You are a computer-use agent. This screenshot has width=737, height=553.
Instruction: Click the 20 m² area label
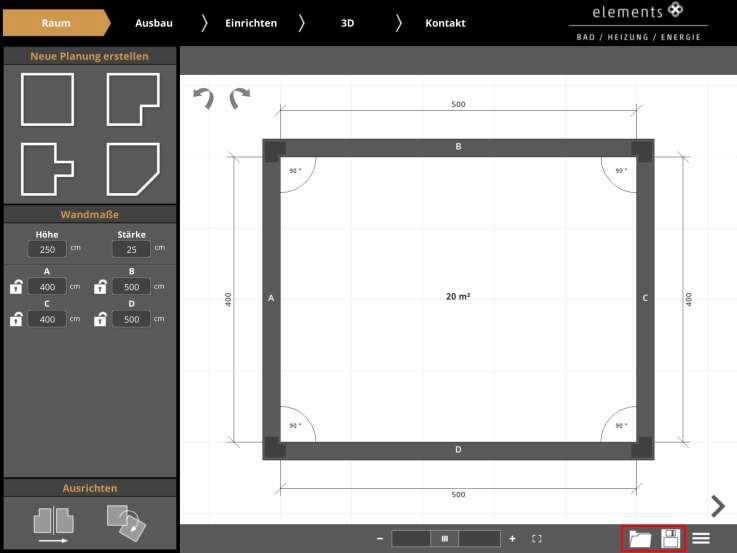pos(458,296)
